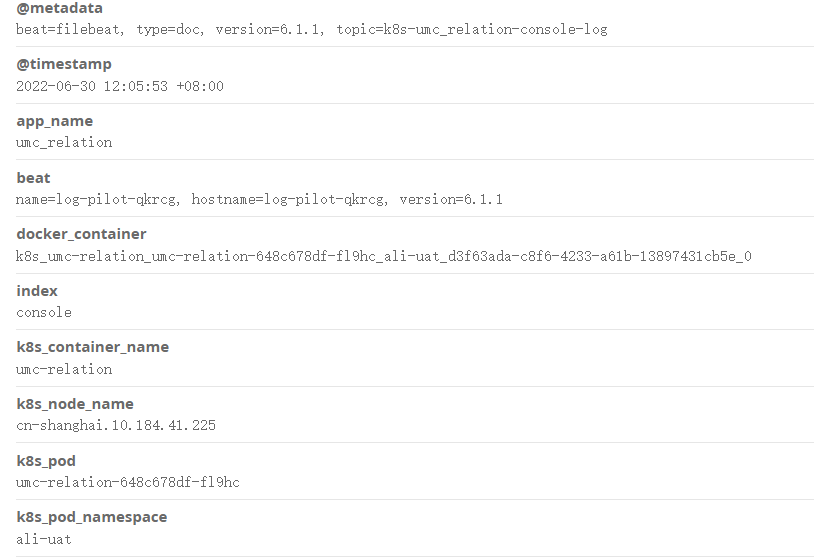Viewport: 814px width, 559px height.
Task: Select the index value console
Action: [x=44, y=312]
